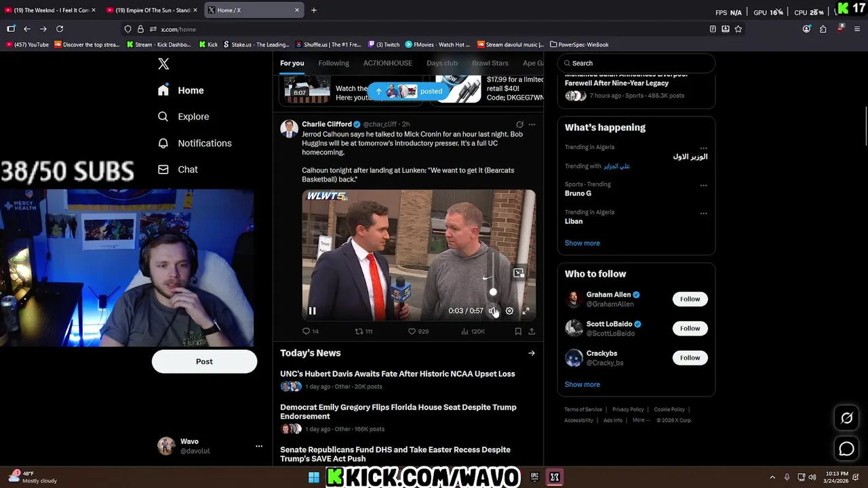Image resolution: width=868 pixels, height=488 pixels.
Task: Follow Scott LoBaido
Action: pos(690,328)
